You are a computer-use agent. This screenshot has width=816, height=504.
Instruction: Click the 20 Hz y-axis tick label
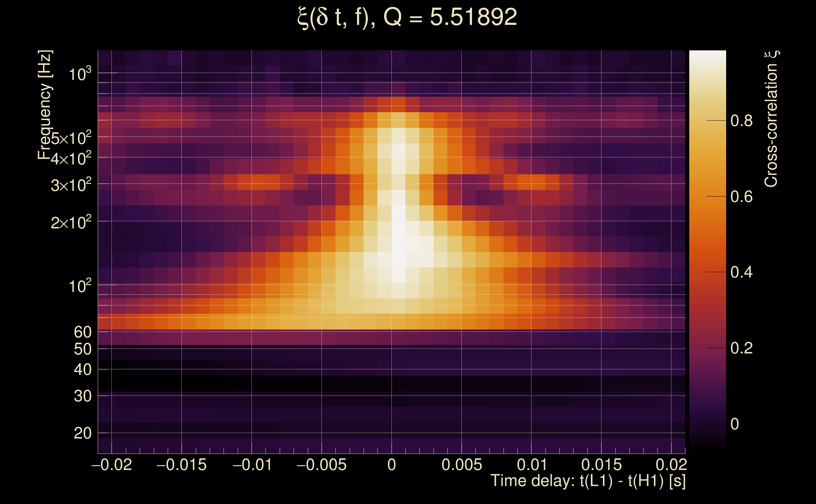point(82,433)
